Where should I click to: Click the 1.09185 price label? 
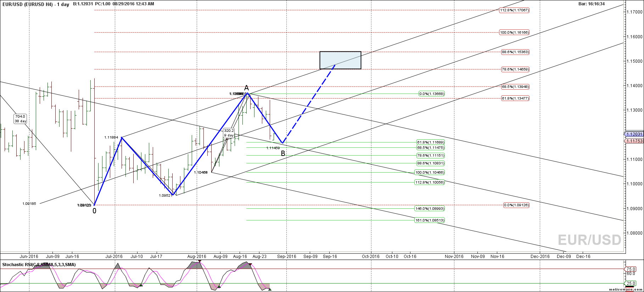(x=29, y=204)
